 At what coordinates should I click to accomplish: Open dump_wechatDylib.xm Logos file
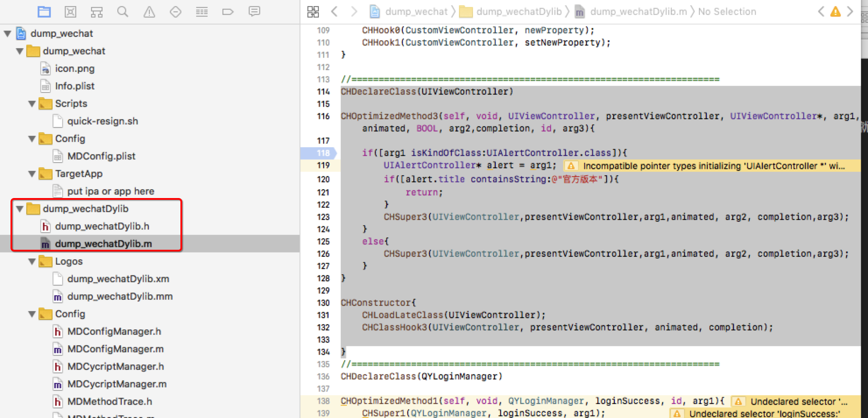click(x=118, y=279)
